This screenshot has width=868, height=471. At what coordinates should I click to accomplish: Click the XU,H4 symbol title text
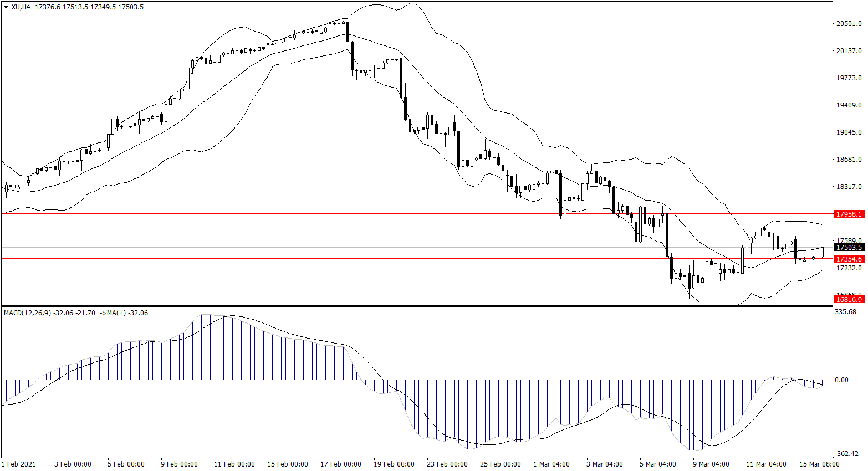click(21, 7)
